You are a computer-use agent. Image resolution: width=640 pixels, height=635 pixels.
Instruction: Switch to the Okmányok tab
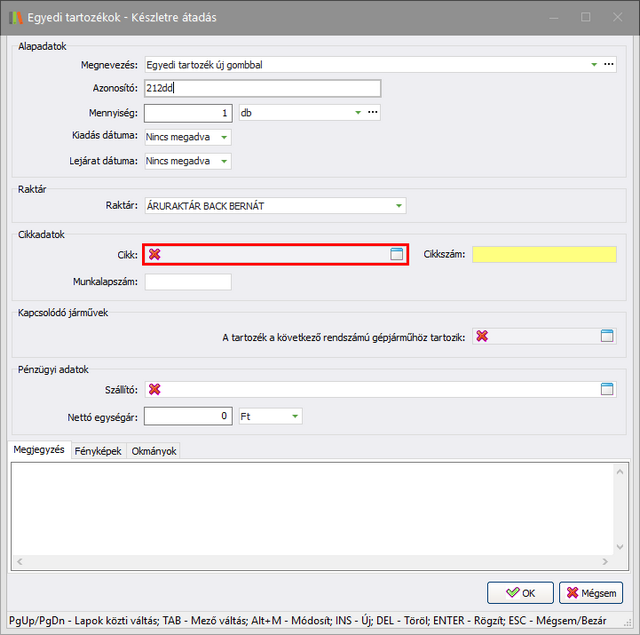point(154,451)
